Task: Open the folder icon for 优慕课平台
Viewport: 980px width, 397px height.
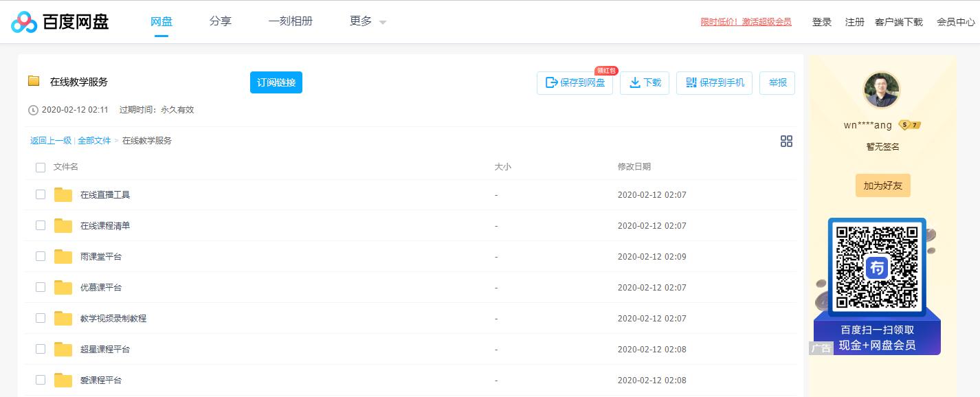Action: (63, 288)
